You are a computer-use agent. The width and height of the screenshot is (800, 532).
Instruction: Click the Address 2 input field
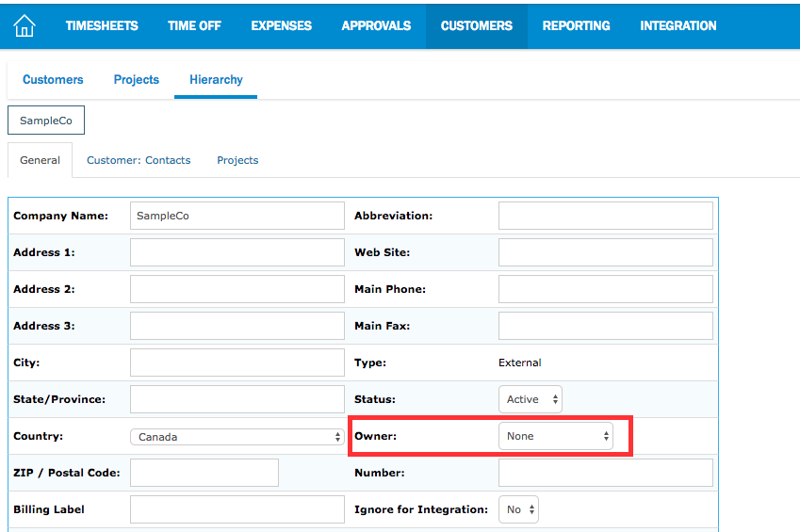(x=237, y=289)
